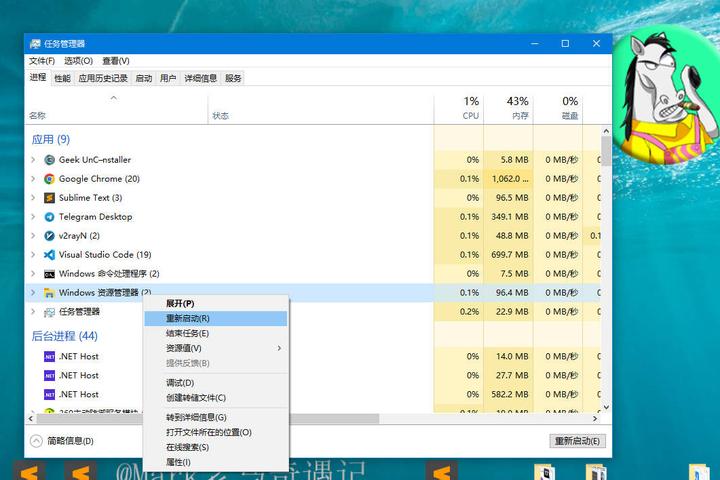Open the 文件(F) menu
The height and width of the screenshot is (480, 720).
click(x=42, y=61)
